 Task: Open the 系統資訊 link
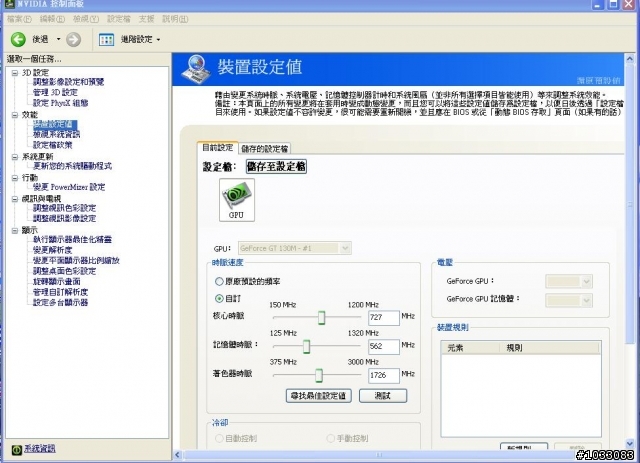[40, 449]
